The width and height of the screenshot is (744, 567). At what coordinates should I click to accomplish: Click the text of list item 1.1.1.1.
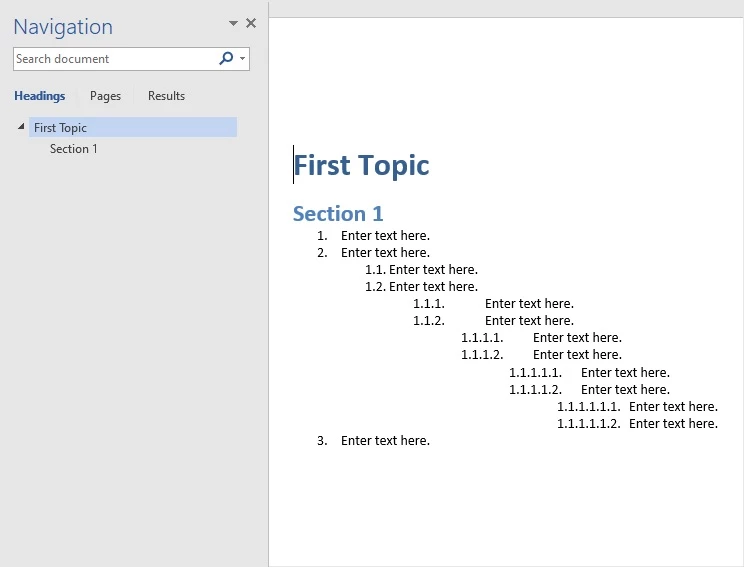pyautogui.click(x=577, y=338)
